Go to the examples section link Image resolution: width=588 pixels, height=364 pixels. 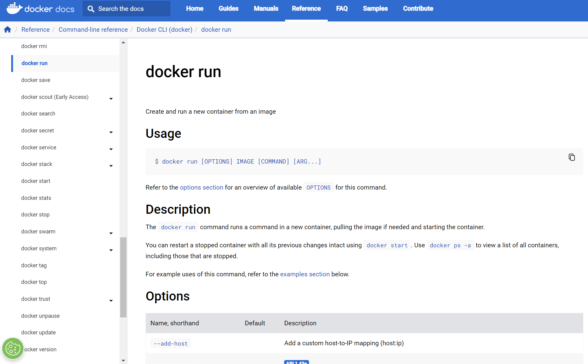305,274
